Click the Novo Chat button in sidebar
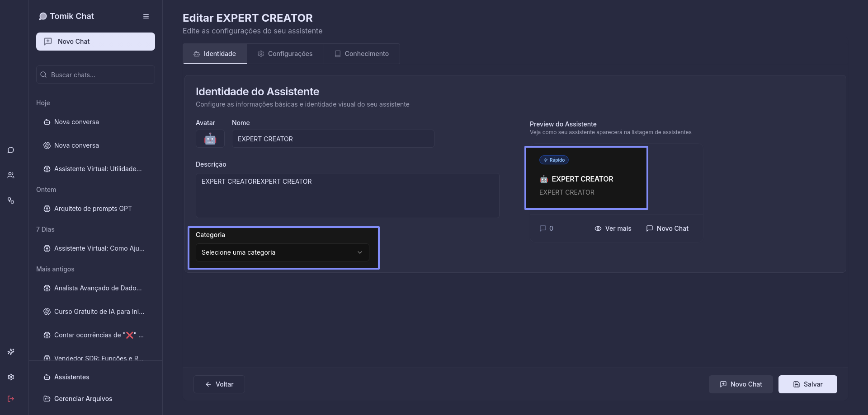Image resolution: width=868 pixels, height=415 pixels. pyautogui.click(x=95, y=42)
